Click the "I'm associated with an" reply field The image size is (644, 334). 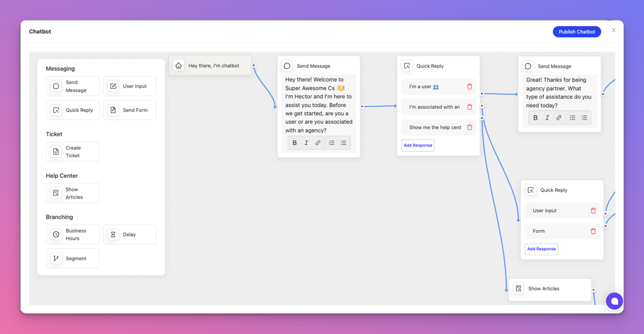click(x=439, y=107)
